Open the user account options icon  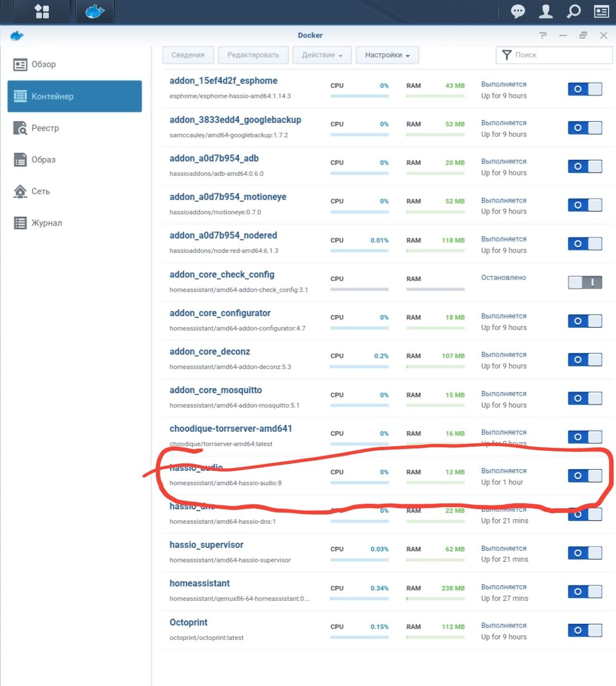[x=546, y=11]
